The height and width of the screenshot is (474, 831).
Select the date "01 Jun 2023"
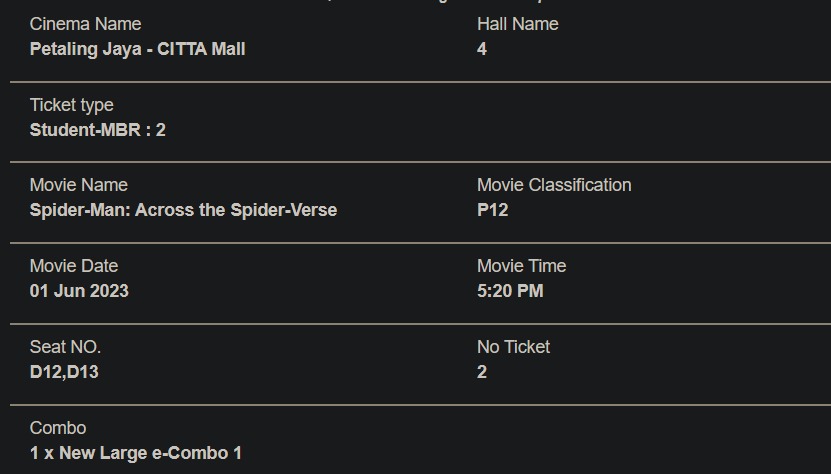tap(79, 291)
